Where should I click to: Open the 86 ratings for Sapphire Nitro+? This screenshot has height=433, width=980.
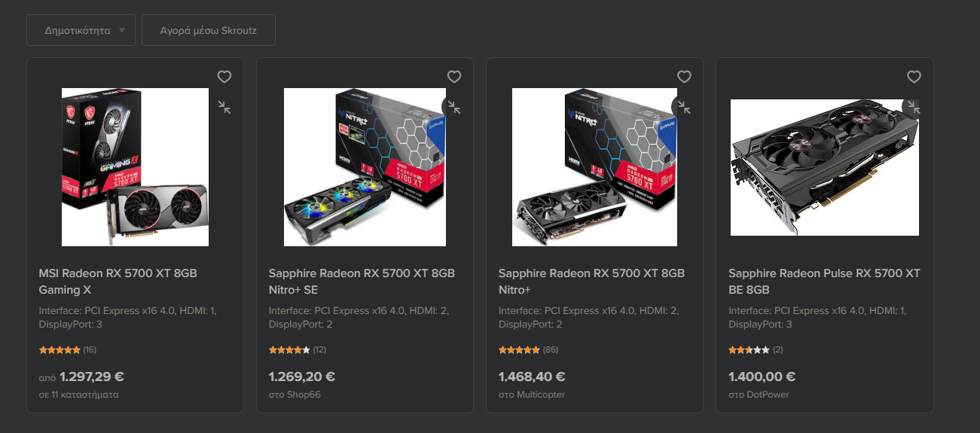pos(550,349)
